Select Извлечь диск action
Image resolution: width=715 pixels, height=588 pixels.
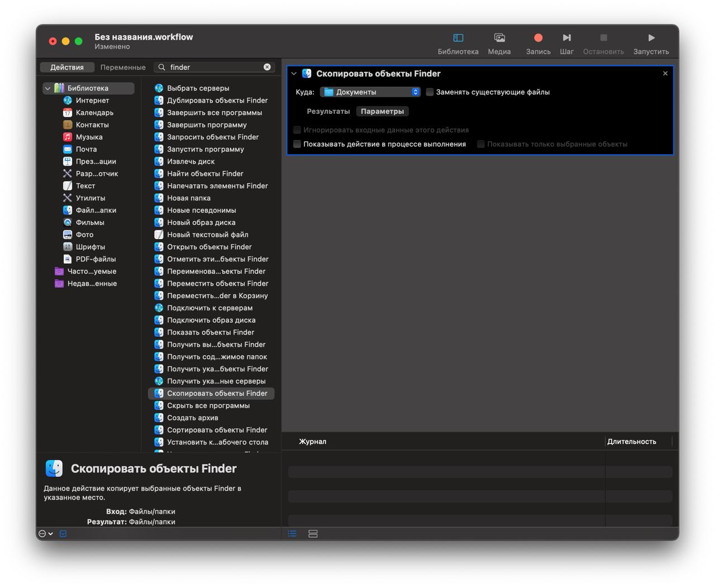point(190,162)
